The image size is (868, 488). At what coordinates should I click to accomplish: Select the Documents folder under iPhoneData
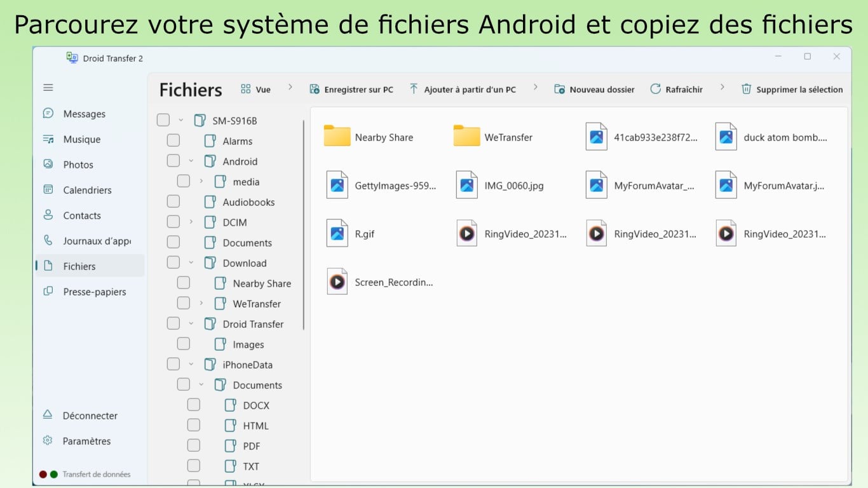pos(257,384)
